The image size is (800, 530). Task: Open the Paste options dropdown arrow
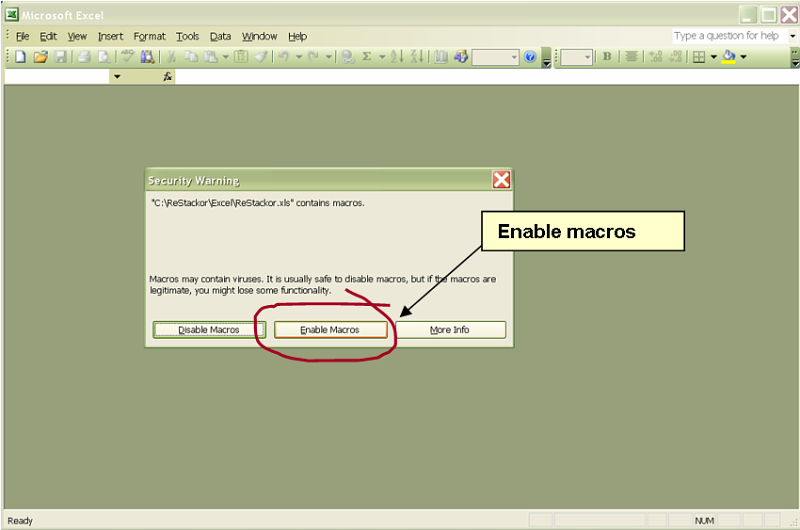click(226, 57)
